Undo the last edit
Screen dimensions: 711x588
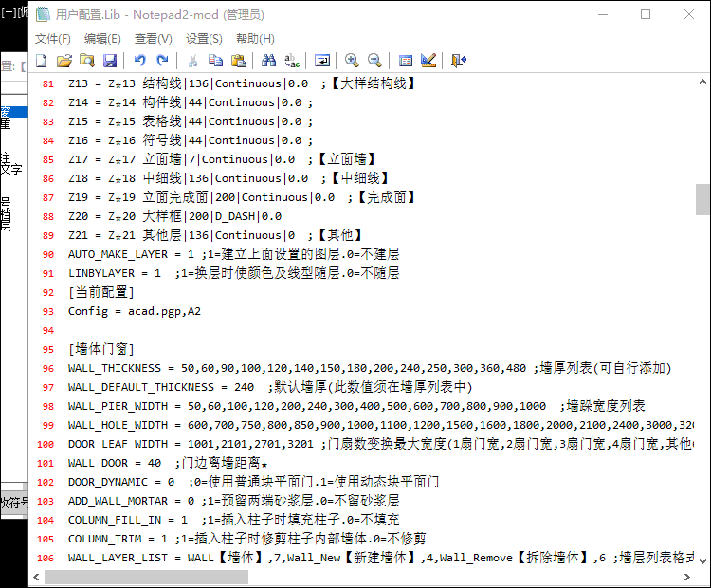[x=139, y=61]
